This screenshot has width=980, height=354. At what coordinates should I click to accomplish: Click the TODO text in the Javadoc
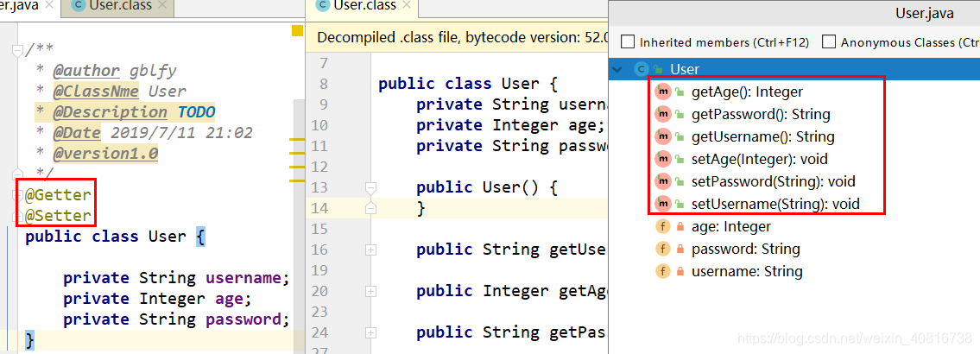point(196,112)
